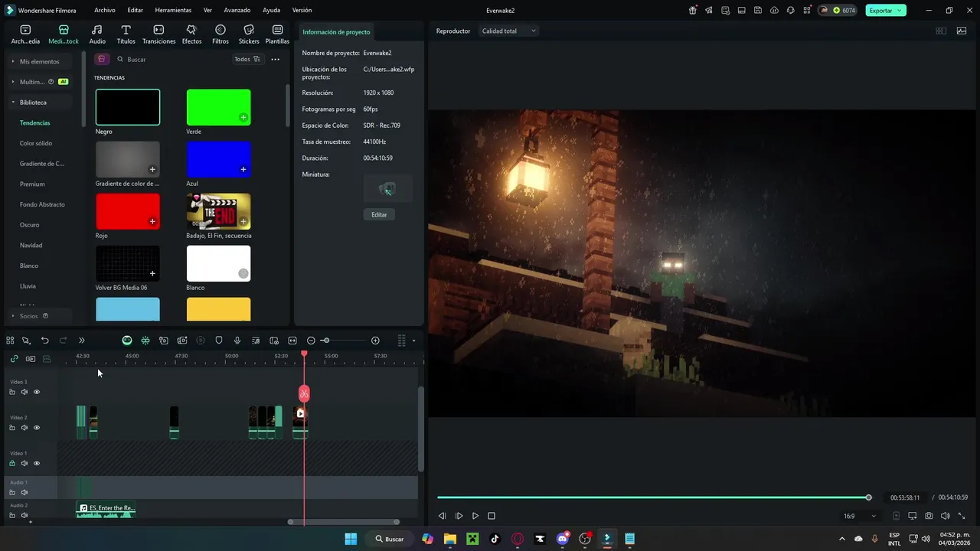Viewport: 980px width, 551px height.
Task: Mute the Video 2 track
Action: click(24, 428)
